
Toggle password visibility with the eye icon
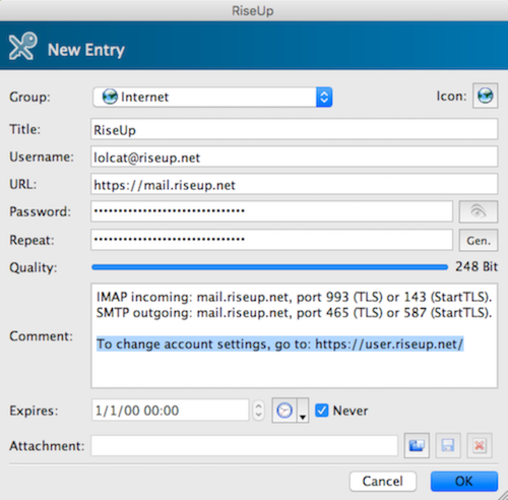tap(478, 211)
